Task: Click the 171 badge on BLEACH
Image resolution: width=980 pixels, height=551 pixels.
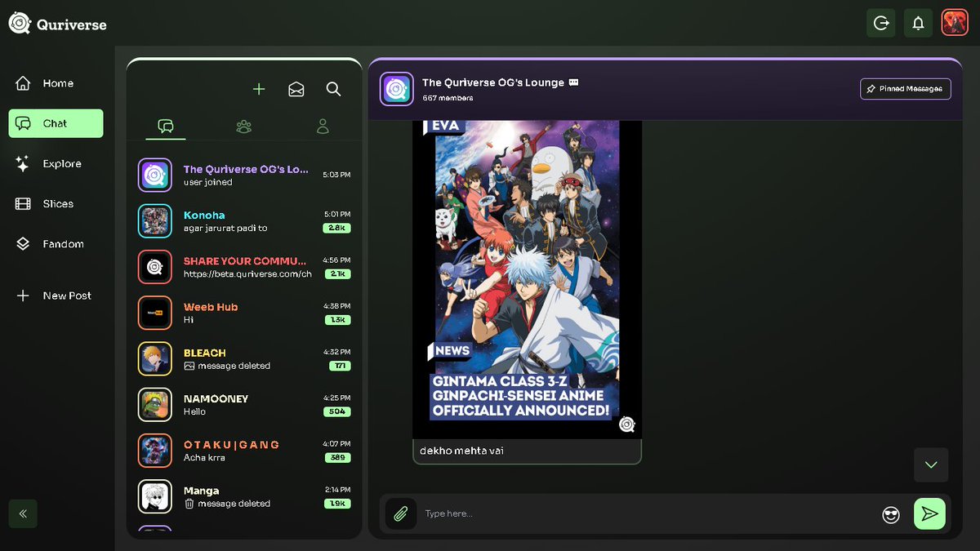Action: point(340,367)
